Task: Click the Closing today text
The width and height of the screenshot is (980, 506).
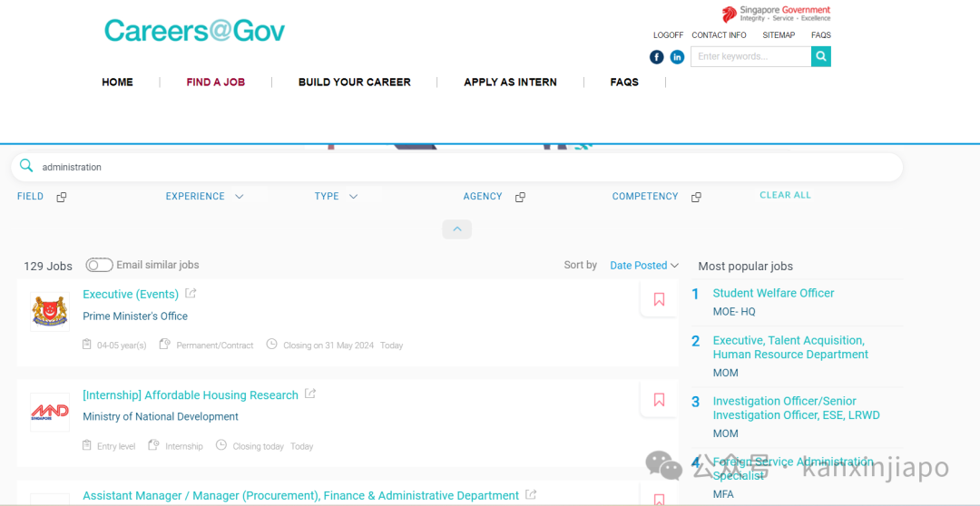Action: 258,447
